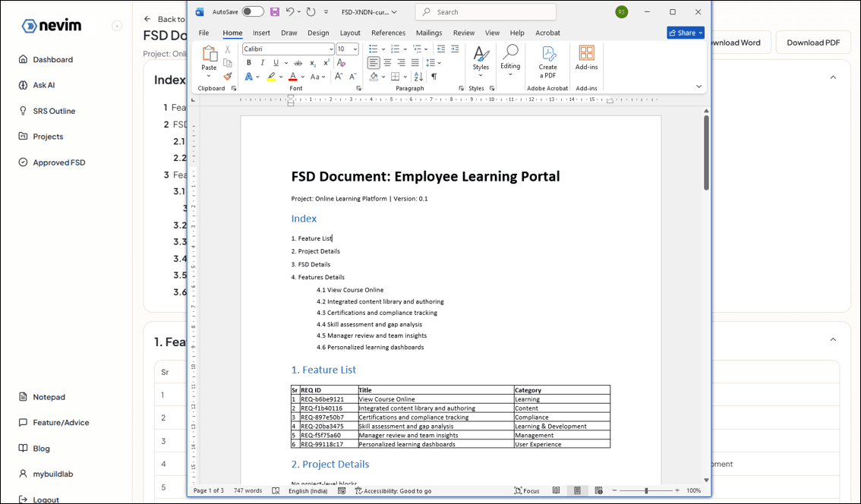Click the zoom slider in status bar

(x=646, y=491)
